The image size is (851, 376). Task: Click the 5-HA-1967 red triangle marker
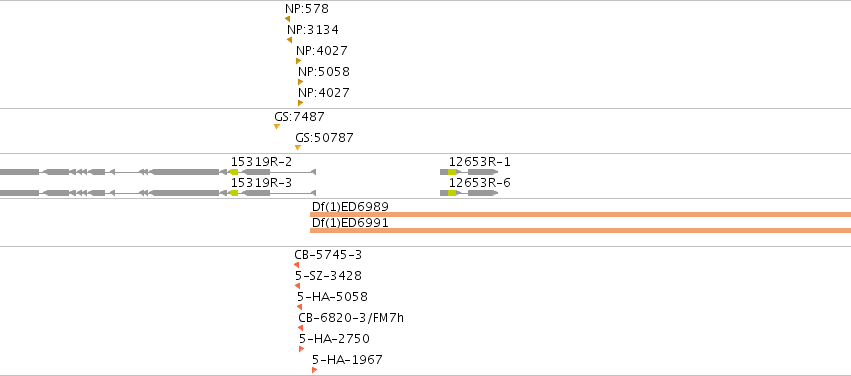coord(314,370)
